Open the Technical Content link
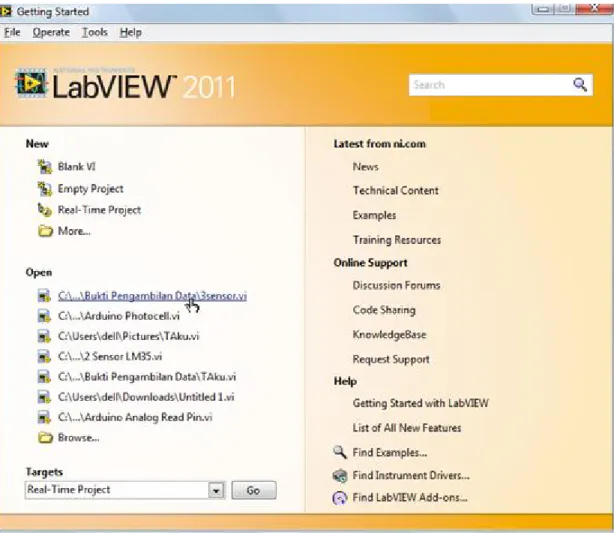The height and width of the screenshot is (533, 614). pyautogui.click(x=395, y=191)
